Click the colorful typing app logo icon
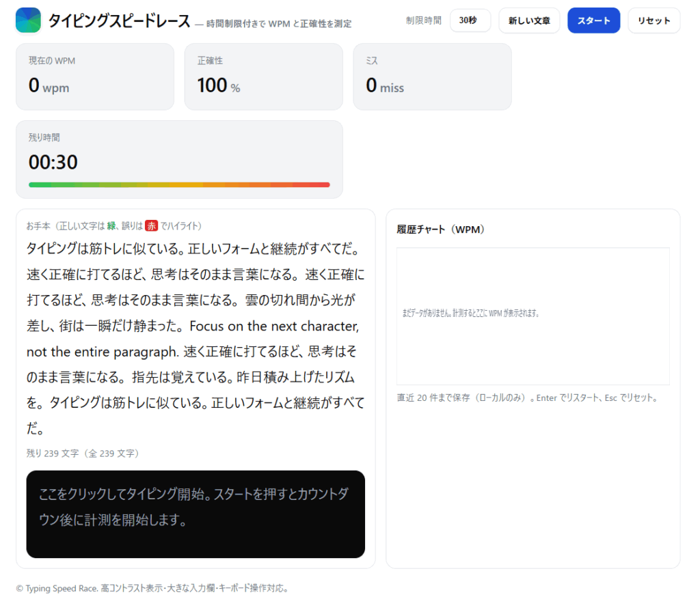Image resolution: width=700 pixels, height=597 pixels. click(x=27, y=20)
